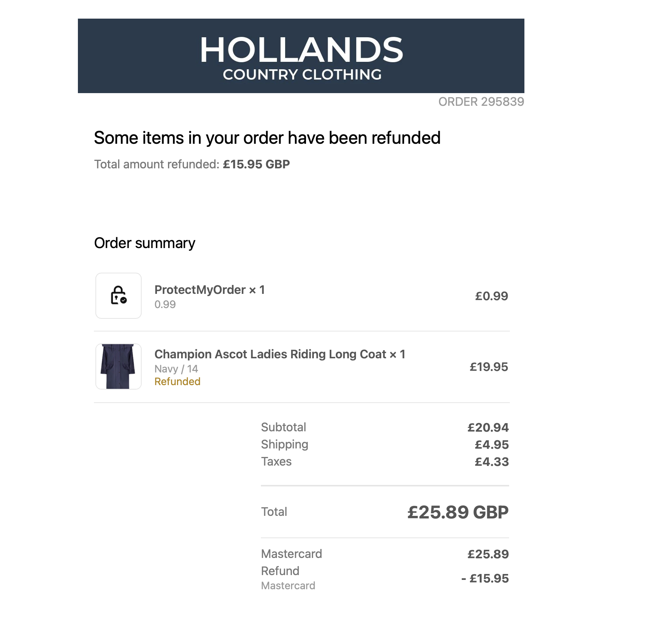
Task: Click the Mastercard payment amount £25.89
Action: (x=488, y=554)
